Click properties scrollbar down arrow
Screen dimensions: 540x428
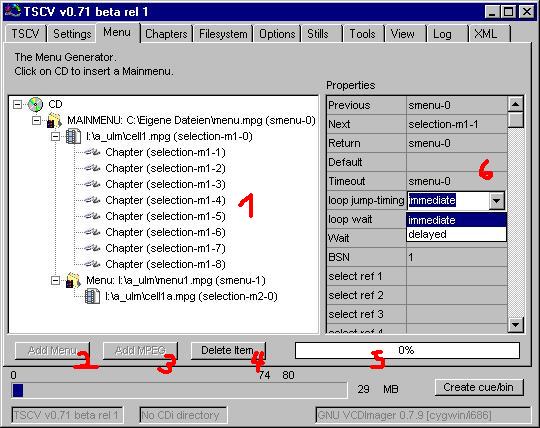coord(516,324)
